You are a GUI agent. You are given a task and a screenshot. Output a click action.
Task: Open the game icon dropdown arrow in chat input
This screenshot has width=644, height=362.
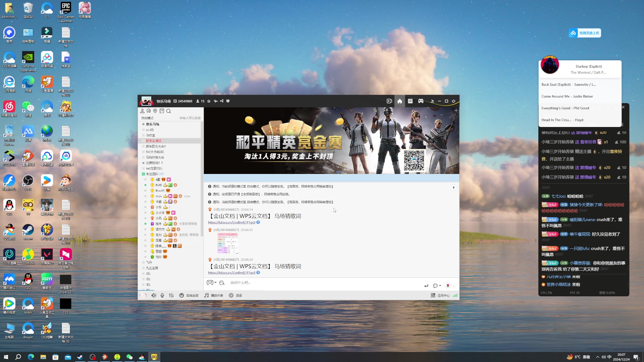[215, 283]
